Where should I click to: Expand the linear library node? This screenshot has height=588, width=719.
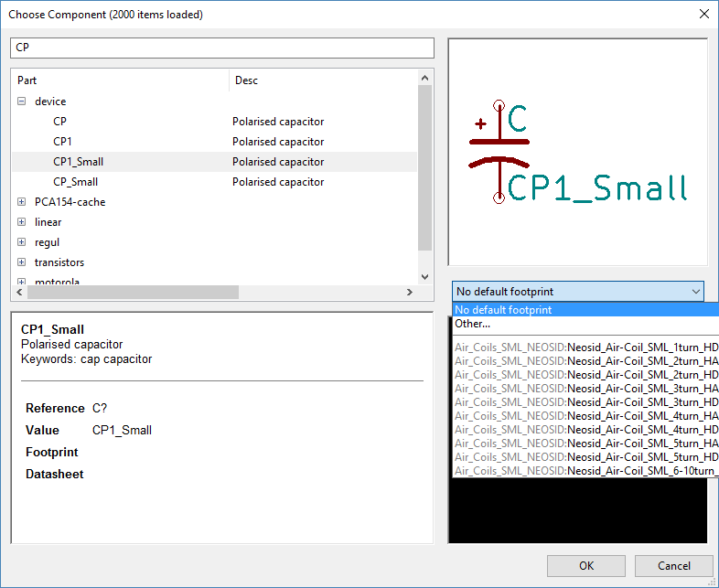click(x=21, y=222)
